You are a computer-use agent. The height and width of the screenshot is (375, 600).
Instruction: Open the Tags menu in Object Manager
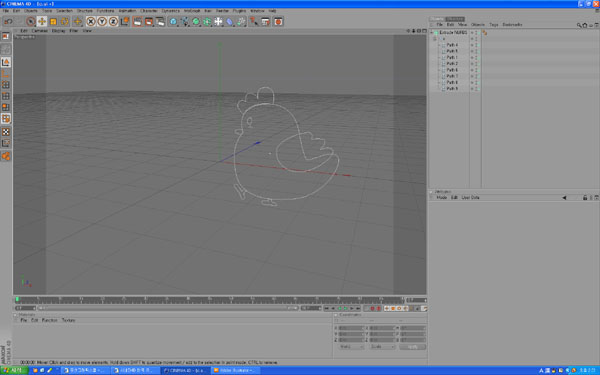pyautogui.click(x=494, y=24)
